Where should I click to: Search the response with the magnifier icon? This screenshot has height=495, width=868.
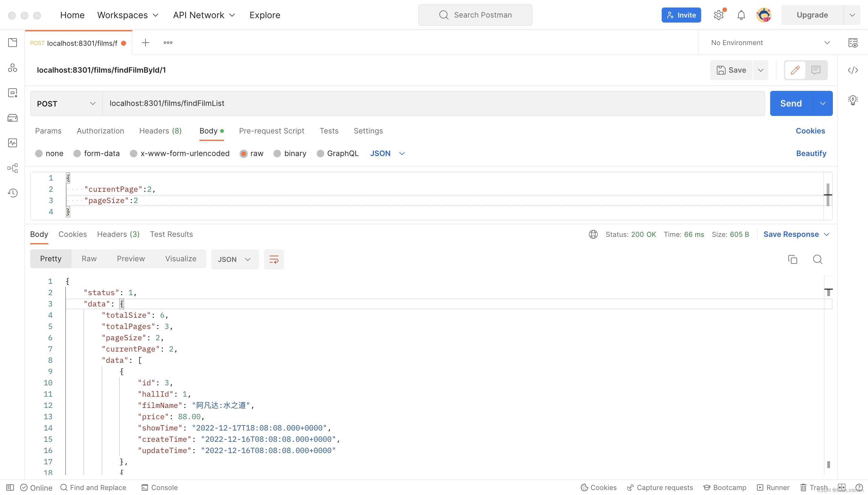[x=817, y=259]
